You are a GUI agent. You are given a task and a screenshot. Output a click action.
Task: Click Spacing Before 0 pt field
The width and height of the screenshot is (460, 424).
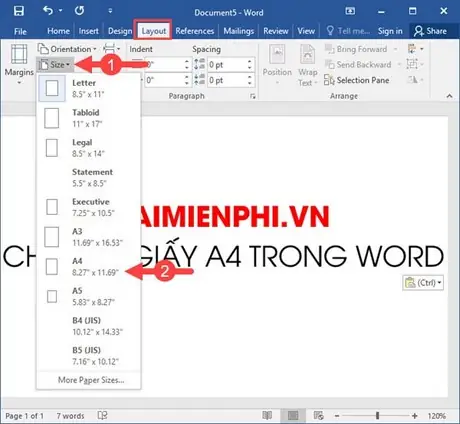[231, 64]
